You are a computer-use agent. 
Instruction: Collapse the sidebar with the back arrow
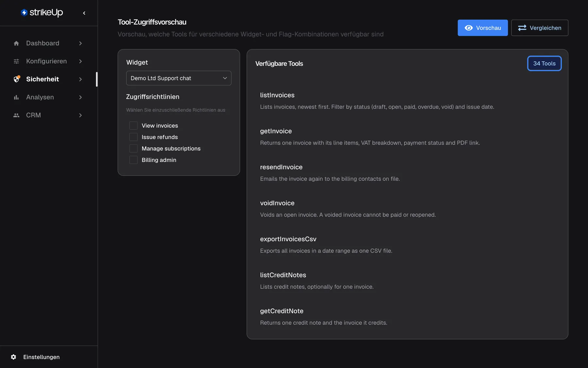(x=84, y=13)
